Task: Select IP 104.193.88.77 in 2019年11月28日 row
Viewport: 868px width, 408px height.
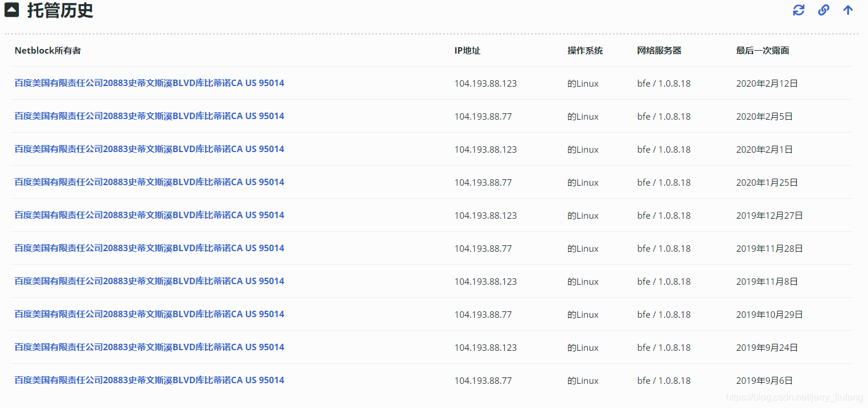Action: coord(483,249)
